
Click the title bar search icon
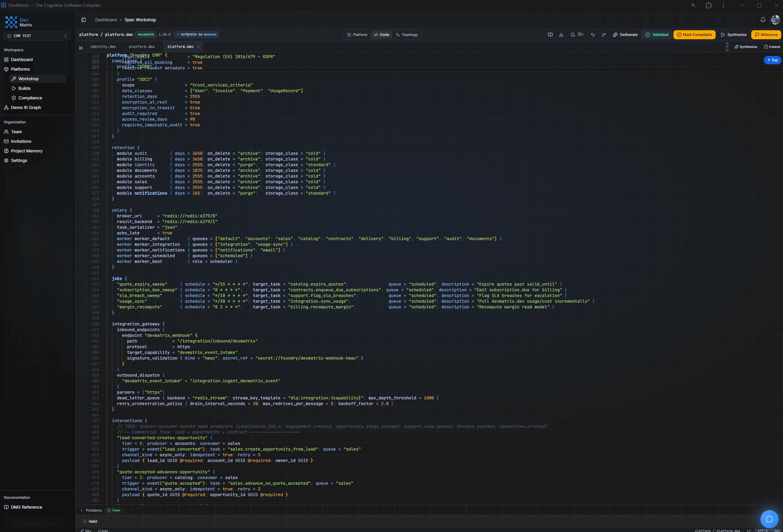click(x=693, y=5)
